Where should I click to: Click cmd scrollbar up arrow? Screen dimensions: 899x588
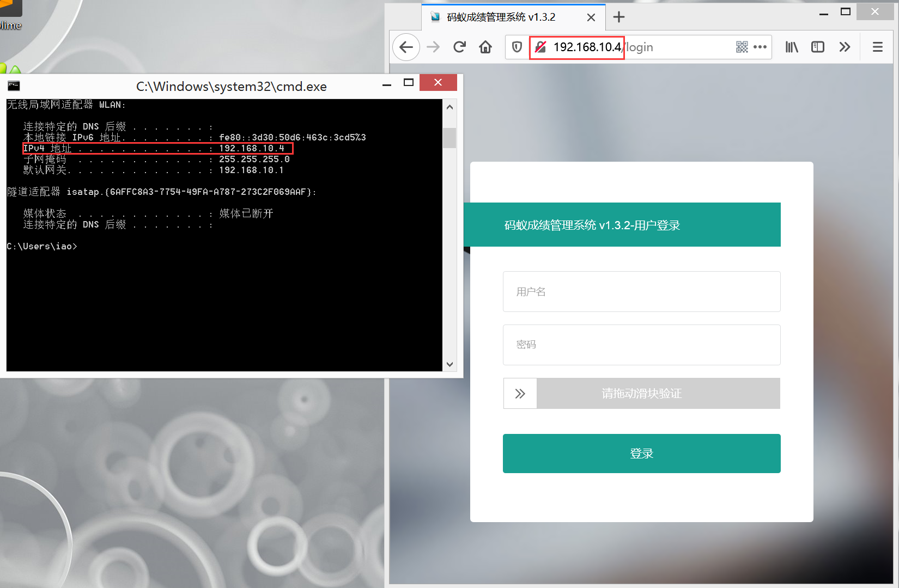[x=449, y=107]
